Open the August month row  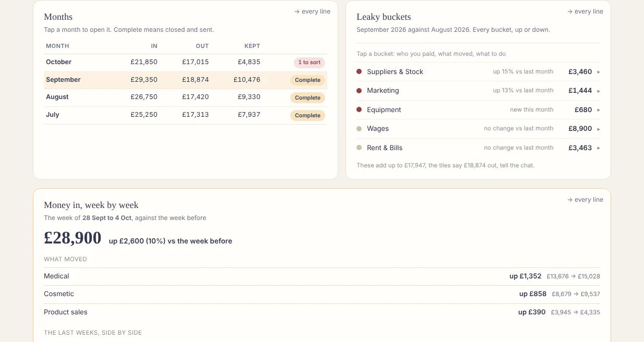point(185,97)
